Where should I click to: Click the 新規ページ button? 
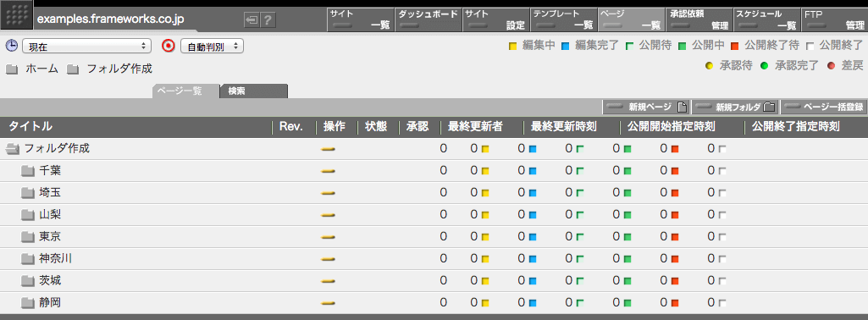point(646,107)
